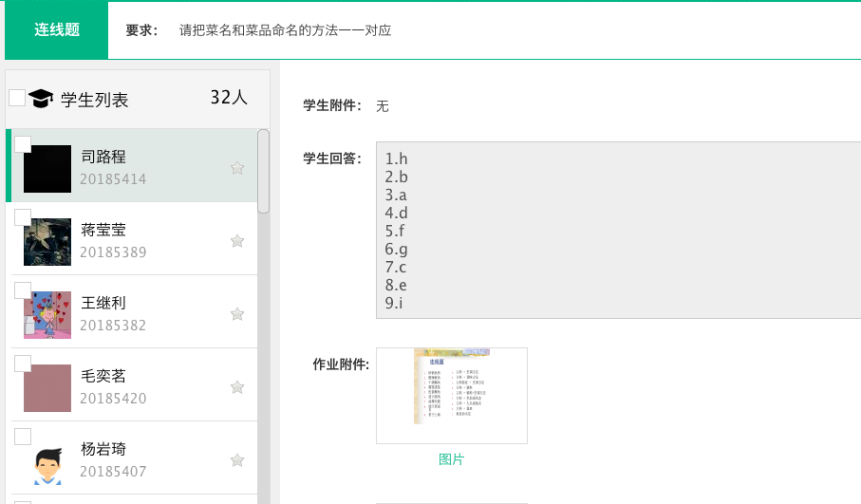Screen dimensions: 861x504
Task: Favorite student 杨岩琦 with the star
Action: tap(237, 460)
